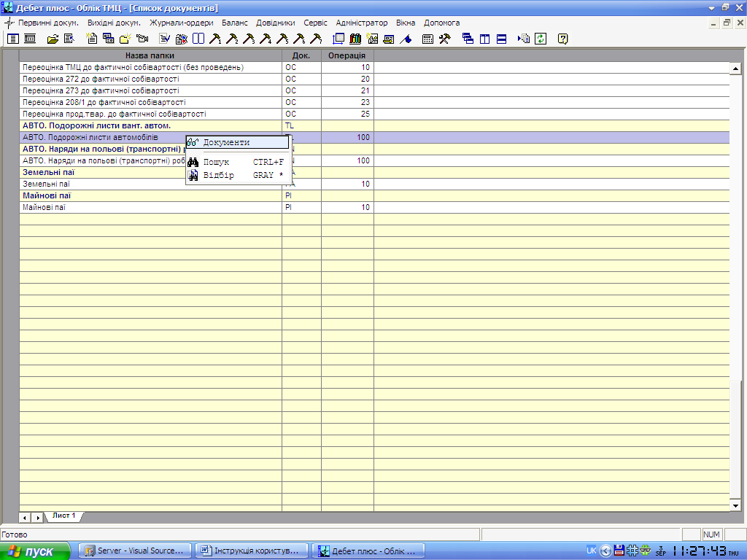Viewport: 747px width, 560px height.
Task: Choose Пошук from the context menu
Action: click(238, 162)
